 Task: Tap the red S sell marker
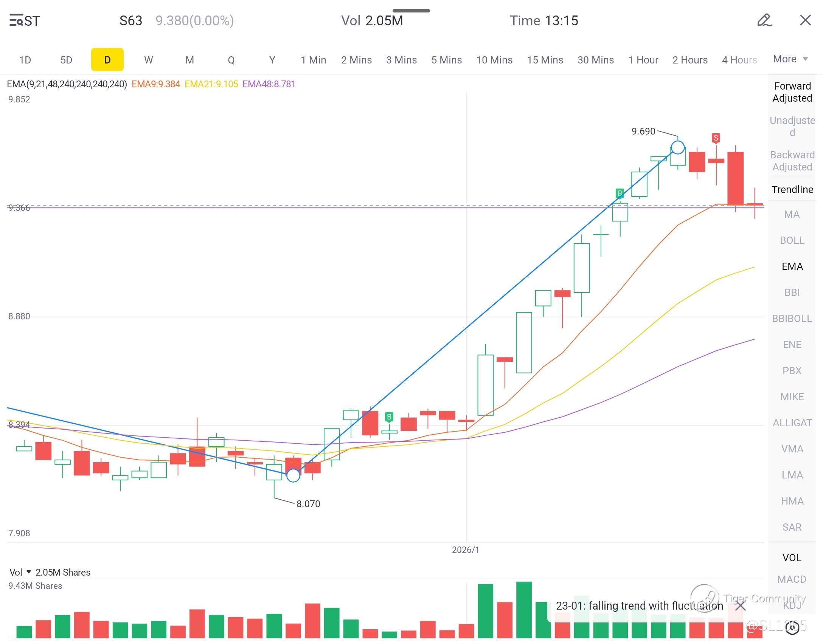pyautogui.click(x=715, y=138)
